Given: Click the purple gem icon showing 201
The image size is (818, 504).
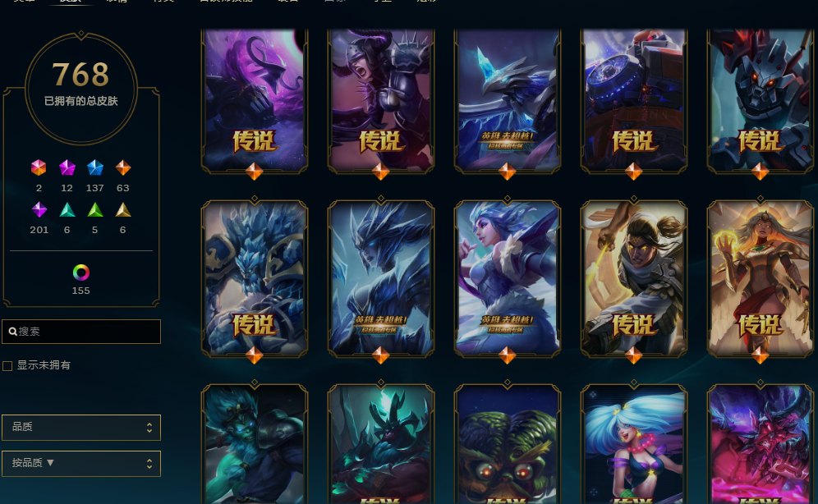Looking at the screenshot, I should point(39,209).
